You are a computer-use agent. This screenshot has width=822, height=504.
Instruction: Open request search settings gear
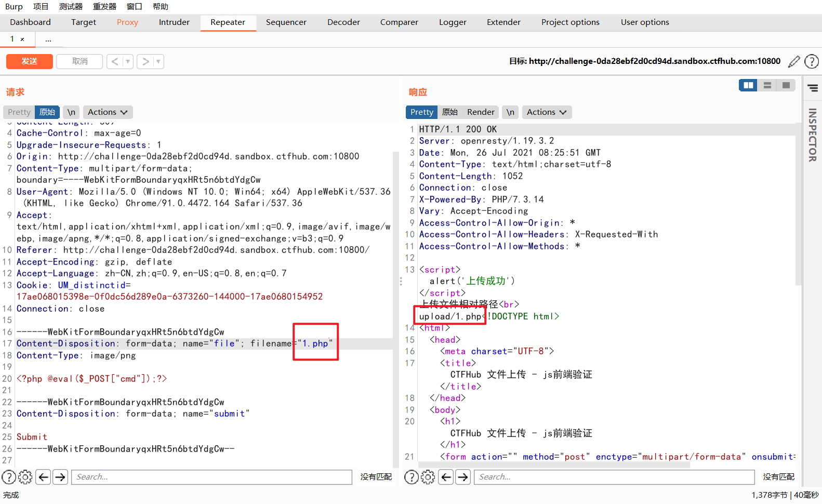[x=25, y=477]
